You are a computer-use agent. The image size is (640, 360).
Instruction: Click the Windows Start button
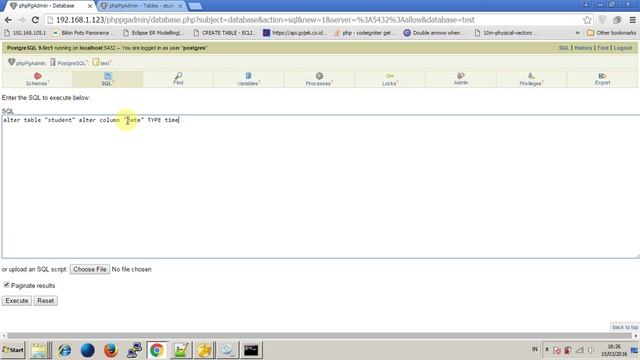(13, 350)
